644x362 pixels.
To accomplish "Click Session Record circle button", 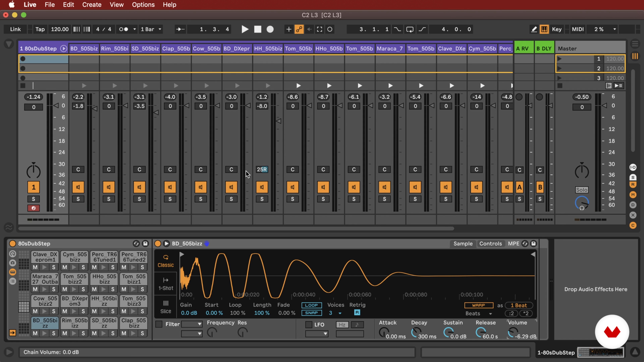I will (x=330, y=29).
